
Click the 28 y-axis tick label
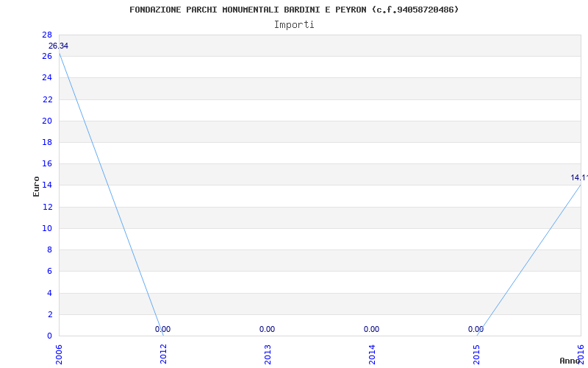pos(47,35)
